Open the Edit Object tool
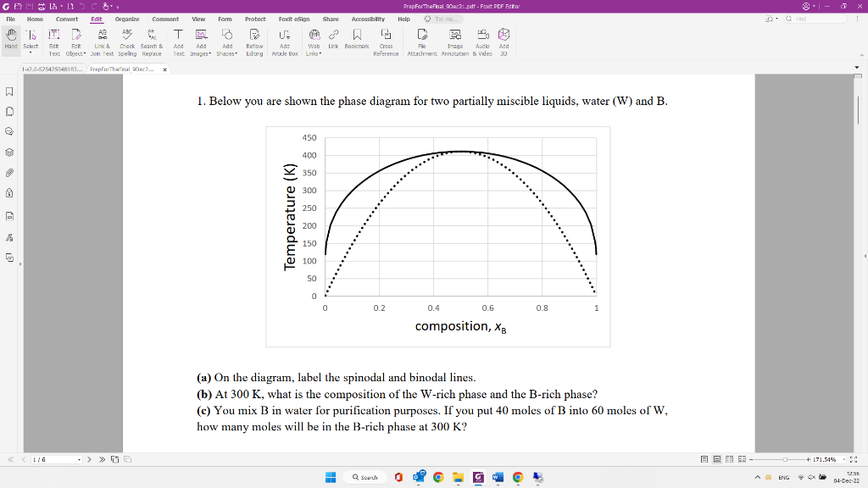Screen dimensions: 868x488 click(x=75, y=42)
